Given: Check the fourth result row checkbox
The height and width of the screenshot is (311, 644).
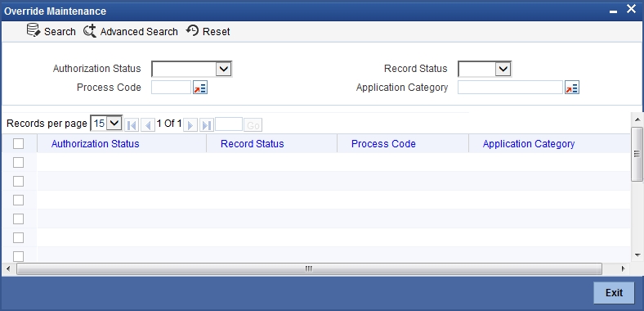Looking at the screenshot, I should [x=19, y=219].
